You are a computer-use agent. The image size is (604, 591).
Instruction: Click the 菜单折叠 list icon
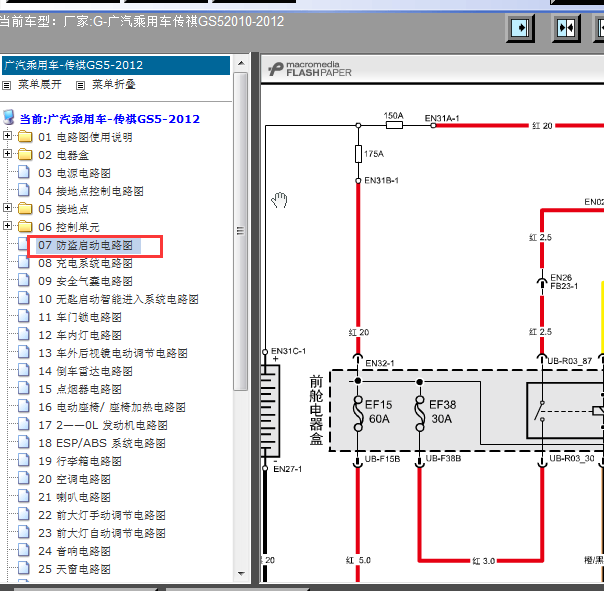80,85
